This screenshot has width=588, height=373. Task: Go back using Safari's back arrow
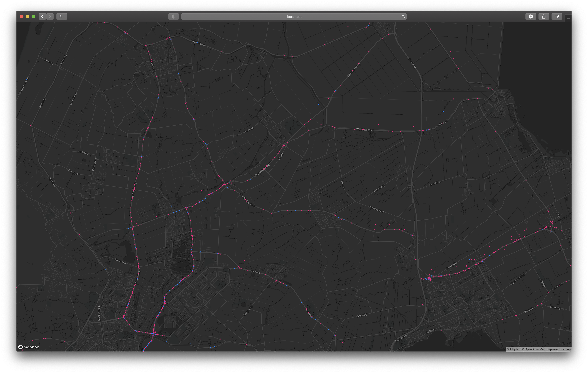pyautogui.click(x=43, y=16)
